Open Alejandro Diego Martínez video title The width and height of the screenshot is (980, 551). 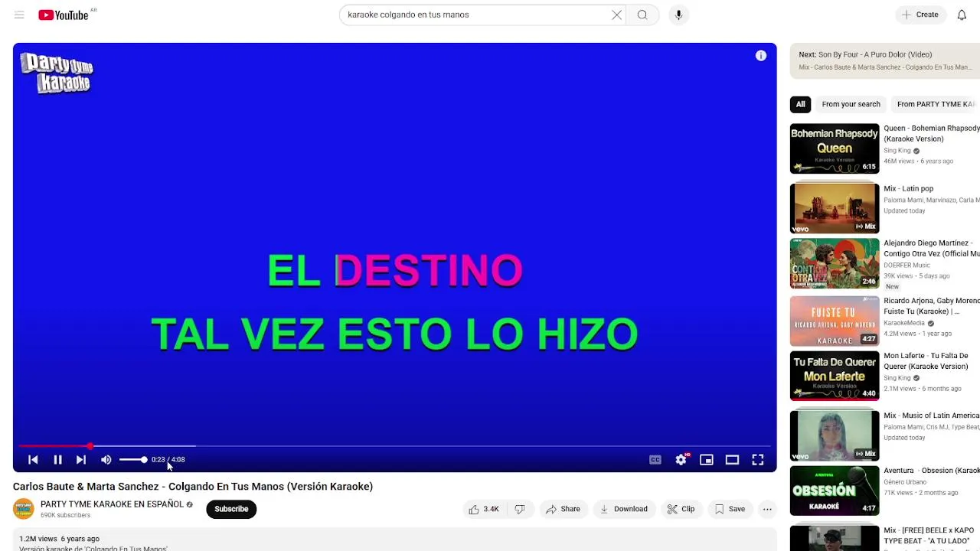(932, 248)
